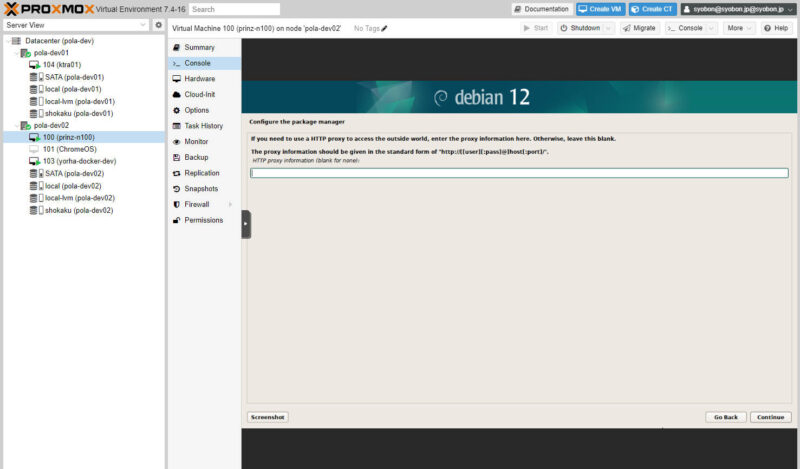
Task: Click Create CT button
Action: [653, 9]
